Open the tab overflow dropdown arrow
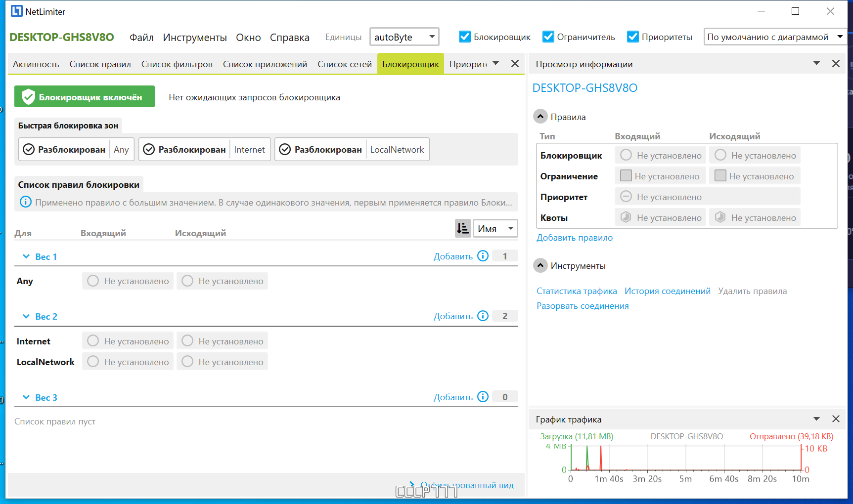 [496, 63]
